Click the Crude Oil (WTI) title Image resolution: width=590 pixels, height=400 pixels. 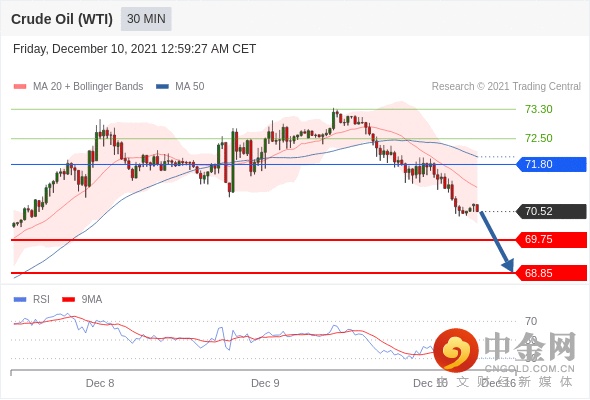coord(62,19)
